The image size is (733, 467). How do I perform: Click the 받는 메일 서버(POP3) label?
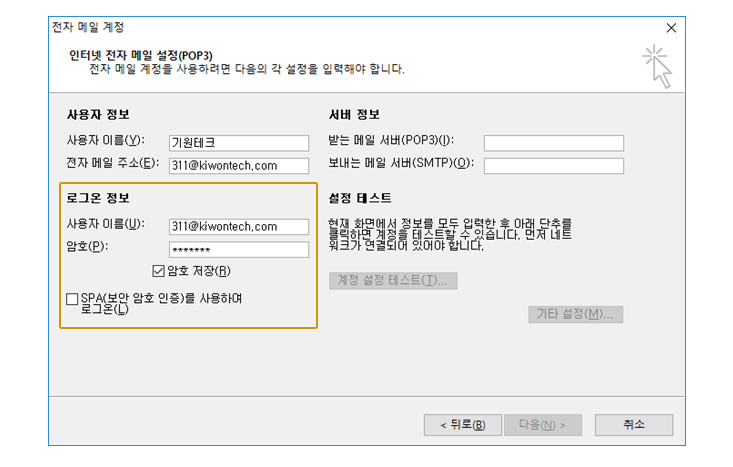pyautogui.click(x=391, y=141)
